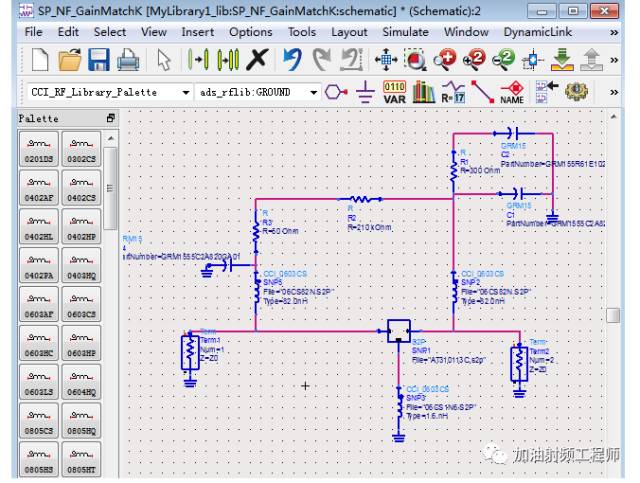Screen dimensions: 640x483
Task: Zoom out by two icon
Action: tap(503, 60)
